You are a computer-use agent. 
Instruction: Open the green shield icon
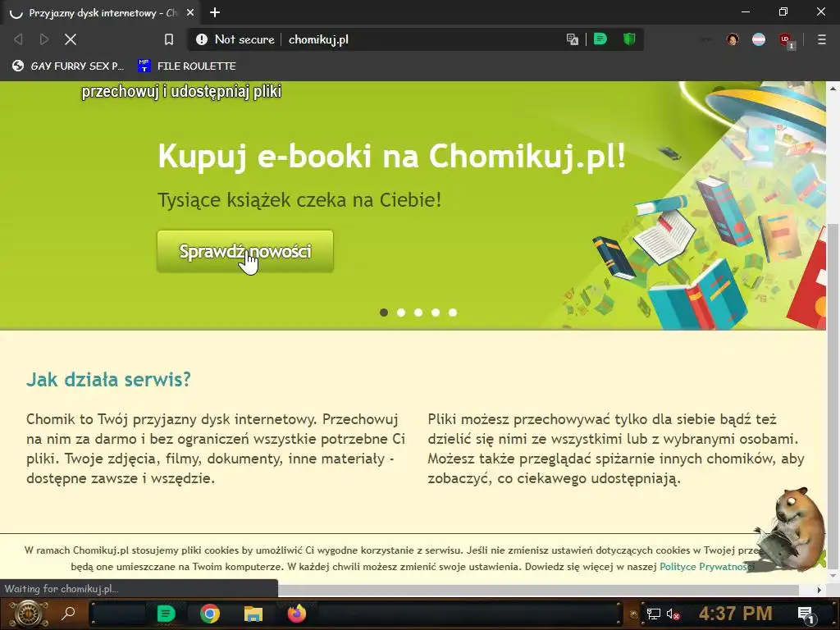click(629, 39)
